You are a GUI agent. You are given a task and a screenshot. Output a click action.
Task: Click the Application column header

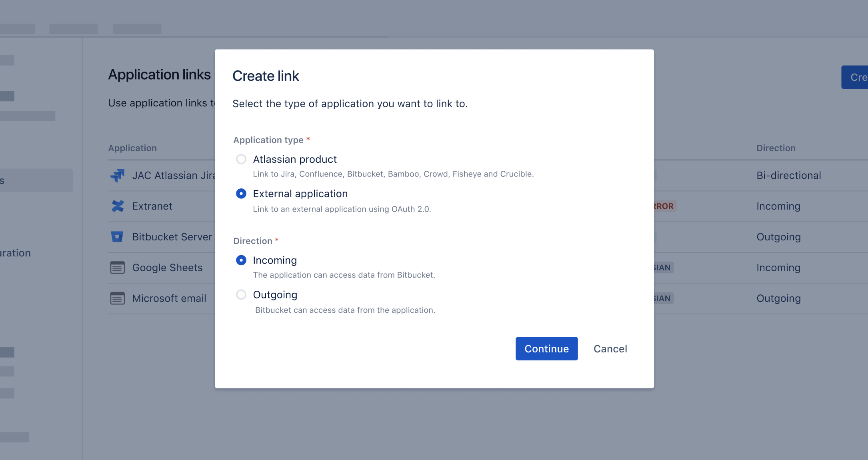[x=132, y=148]
